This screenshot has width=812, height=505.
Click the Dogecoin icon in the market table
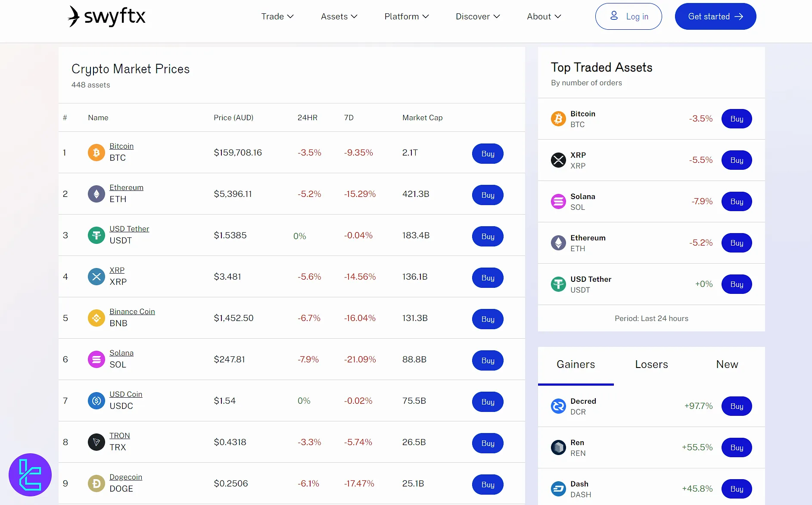pos(96,483)
